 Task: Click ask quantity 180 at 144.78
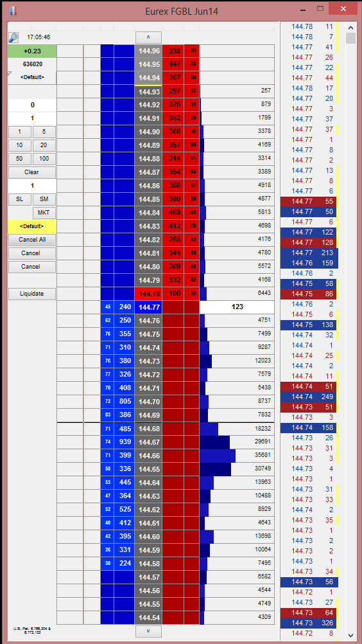pyautogui.click(x=173, y=294)
